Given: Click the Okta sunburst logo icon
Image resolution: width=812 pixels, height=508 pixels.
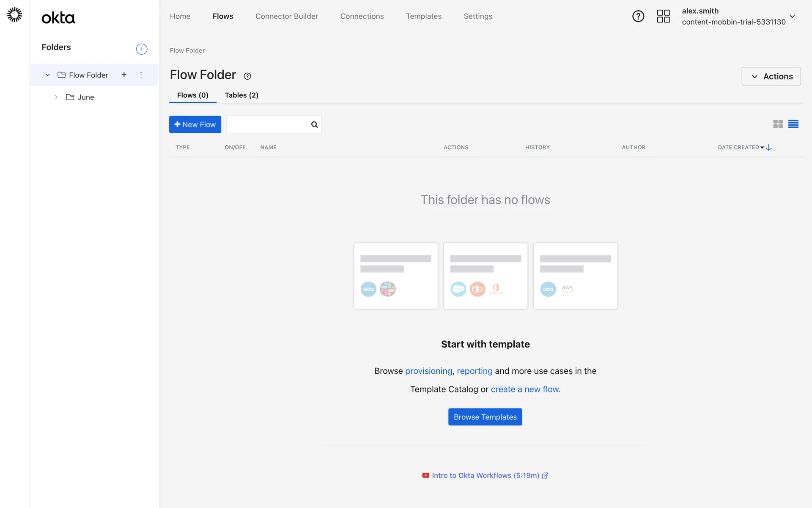Looking at the screenshot, I should click(x=15, y=15).
